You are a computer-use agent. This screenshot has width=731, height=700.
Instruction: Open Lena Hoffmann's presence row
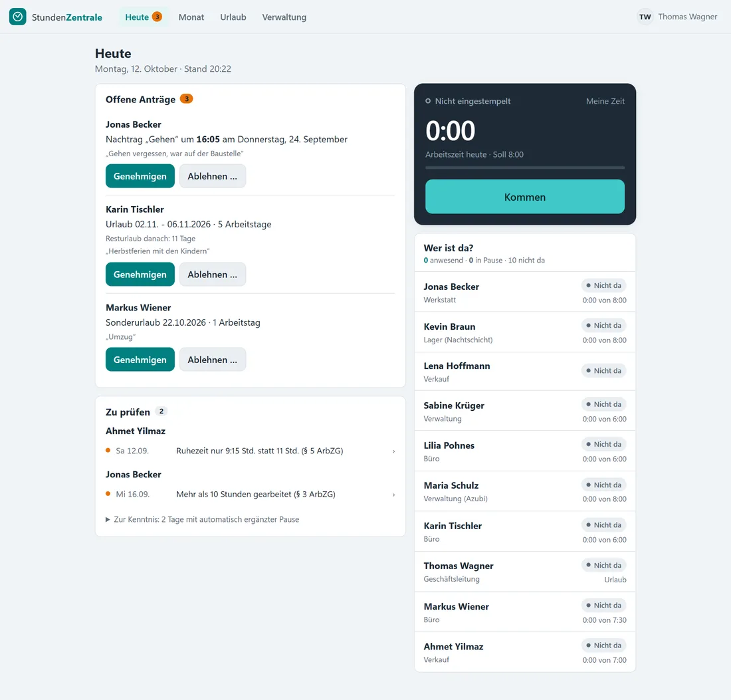pos(524,372)
